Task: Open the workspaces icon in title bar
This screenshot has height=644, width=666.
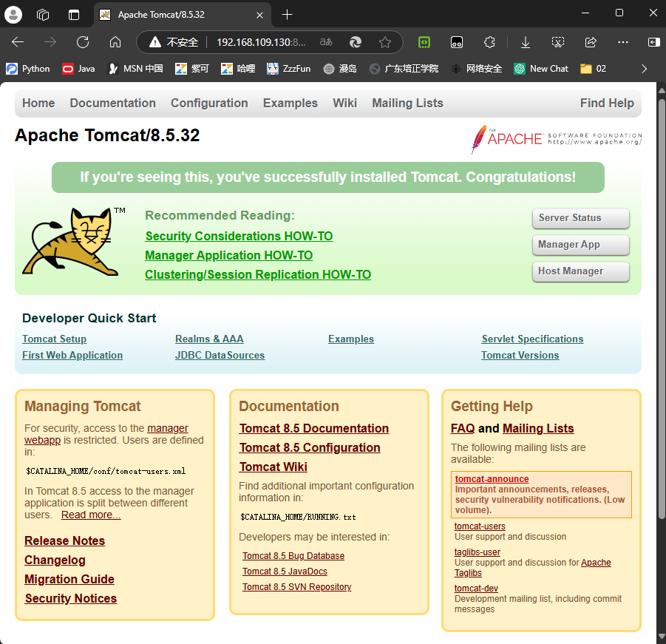Action: click(x=43, y=15)
